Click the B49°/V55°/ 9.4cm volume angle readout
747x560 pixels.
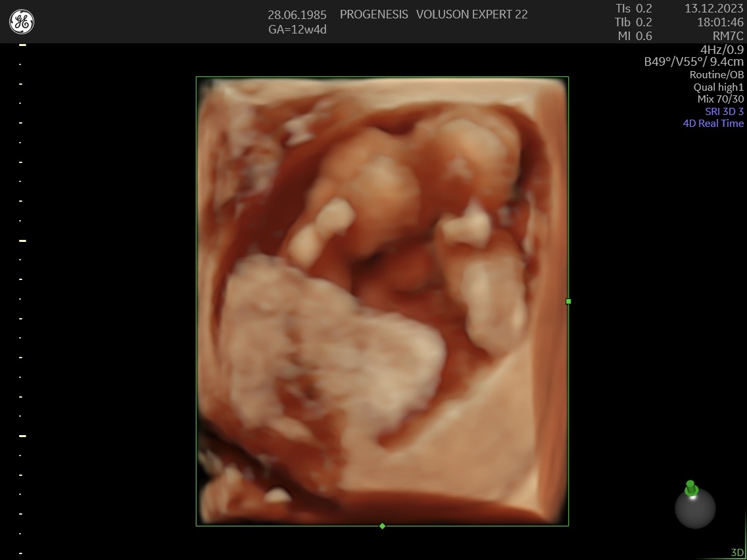tap(693, 62)
